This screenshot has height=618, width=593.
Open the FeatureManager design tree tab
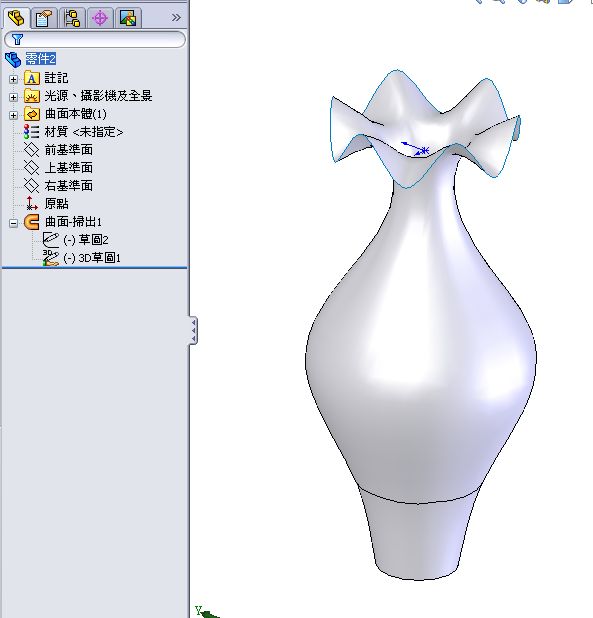click(17, 18)
